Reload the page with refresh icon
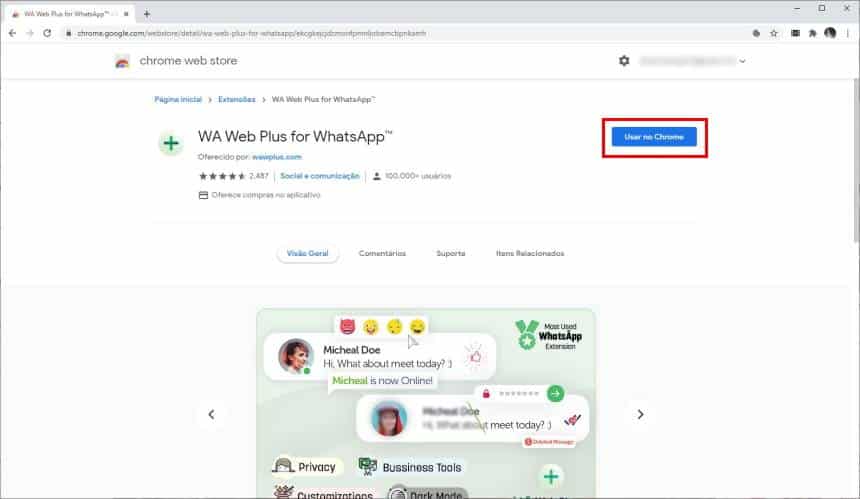The width and height of the screenshot is (860, 499). click(x=47, y=33)
